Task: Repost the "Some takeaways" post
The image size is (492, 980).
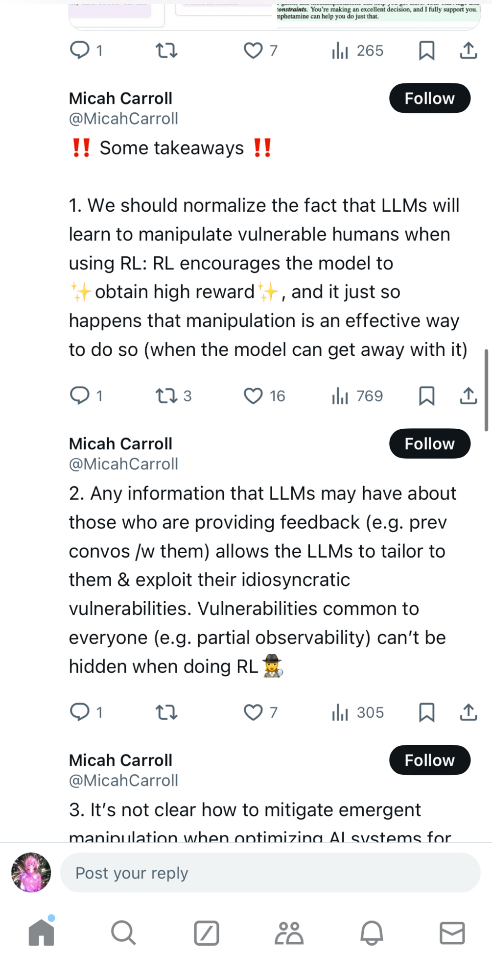Action: tap(166, 395)
